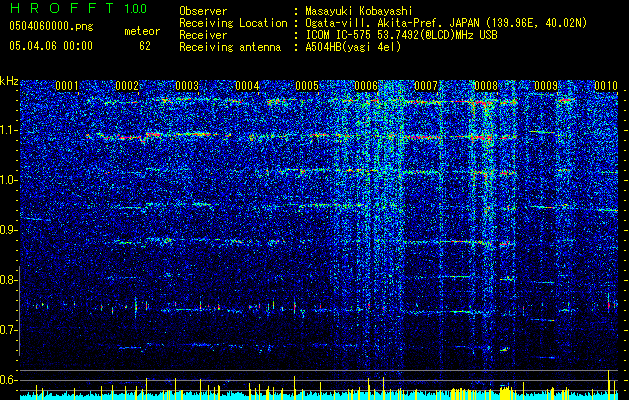Click the 'Receiving antenna' field label
This screenshot has height=400, width=629.
tap(230, 47)
